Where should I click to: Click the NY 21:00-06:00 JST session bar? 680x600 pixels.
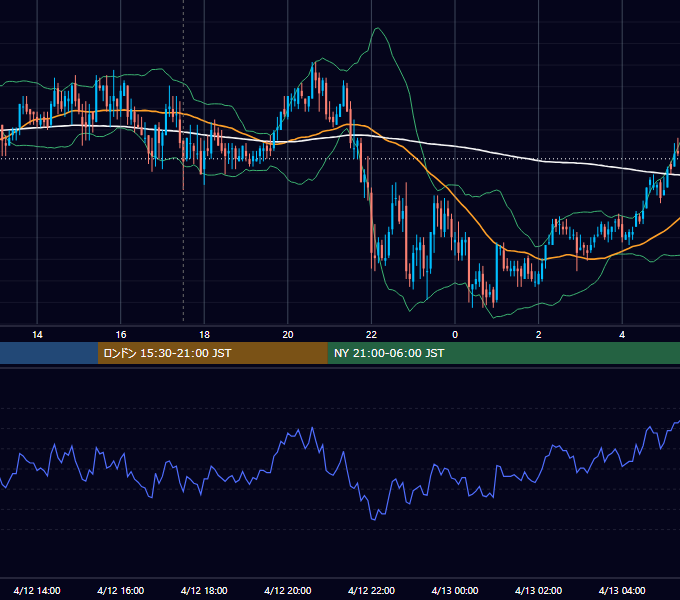[503, 353]
